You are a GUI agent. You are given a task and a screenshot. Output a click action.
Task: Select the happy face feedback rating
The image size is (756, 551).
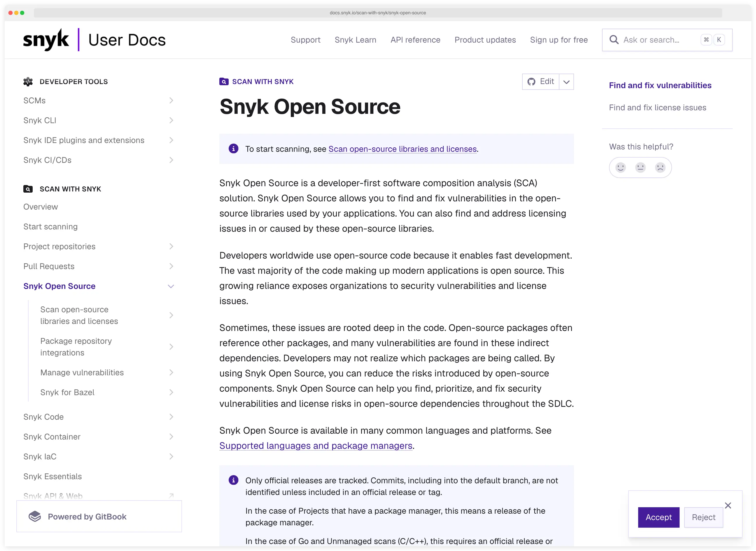point(620,168)
